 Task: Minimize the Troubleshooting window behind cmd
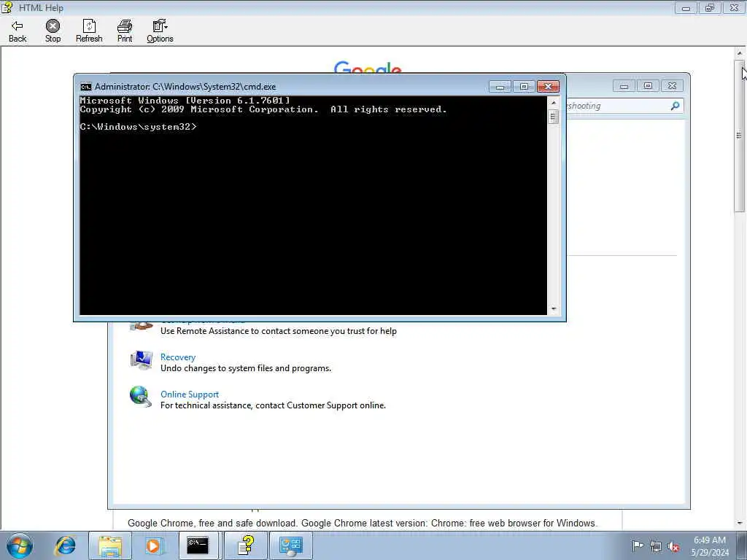[624, 86]
